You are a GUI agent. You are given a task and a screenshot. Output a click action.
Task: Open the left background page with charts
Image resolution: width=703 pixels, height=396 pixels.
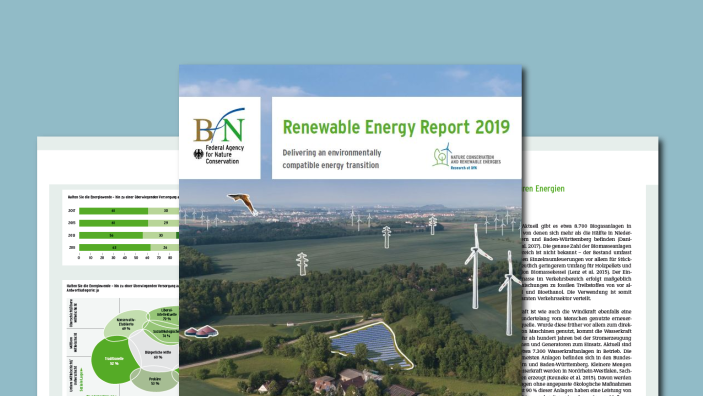pos(108,266)
